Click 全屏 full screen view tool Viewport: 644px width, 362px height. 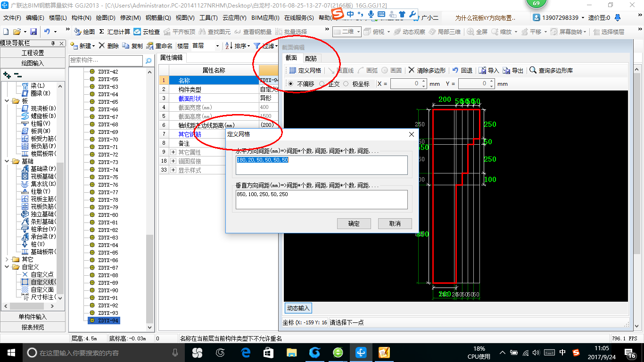tap(478, 32)
